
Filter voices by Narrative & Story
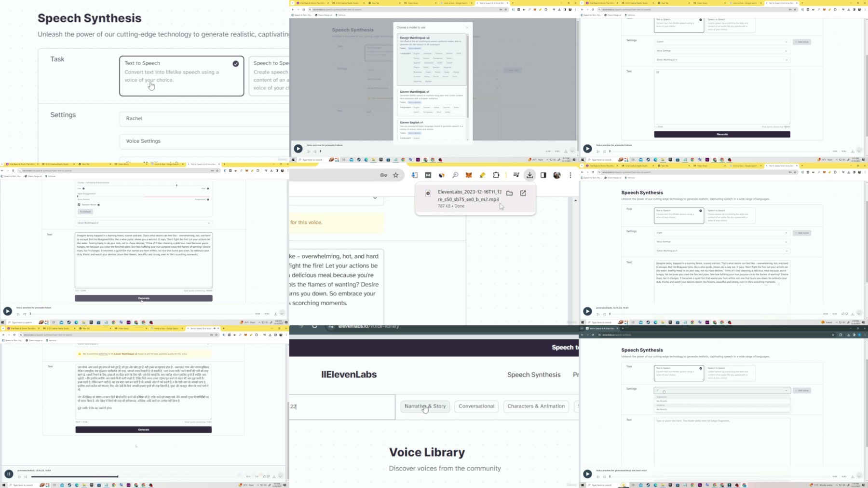click(425, 406)
